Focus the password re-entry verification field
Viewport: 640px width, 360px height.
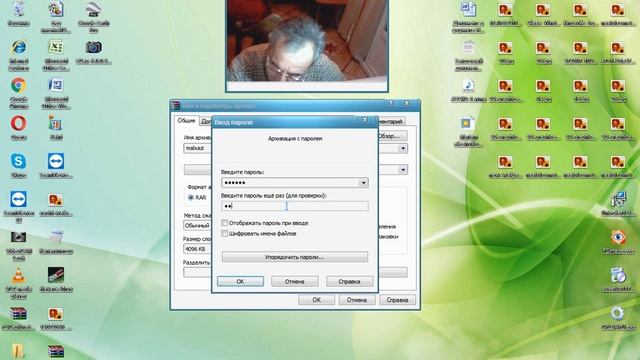click(x=295, y=206)
